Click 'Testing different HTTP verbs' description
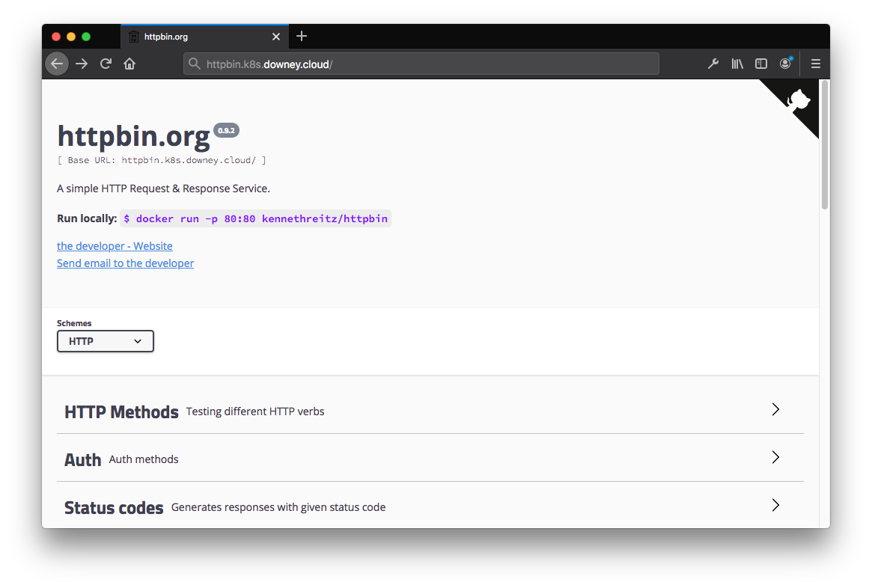This screenshot has width=872, height=588. pos(255,411)
